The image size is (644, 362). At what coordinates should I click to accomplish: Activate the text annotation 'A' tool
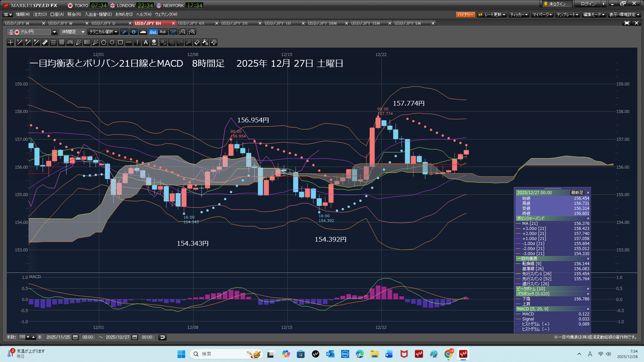[146, 42]
